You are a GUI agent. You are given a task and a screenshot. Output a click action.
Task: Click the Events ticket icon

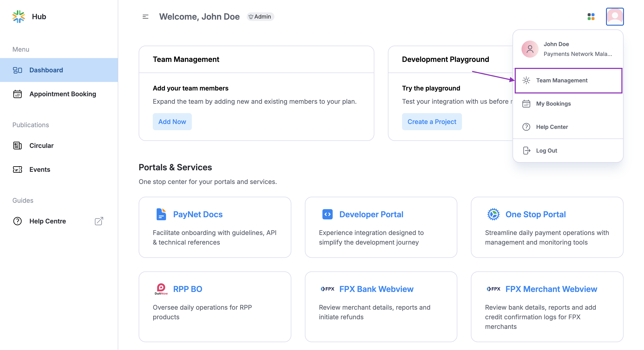point(17,169)
